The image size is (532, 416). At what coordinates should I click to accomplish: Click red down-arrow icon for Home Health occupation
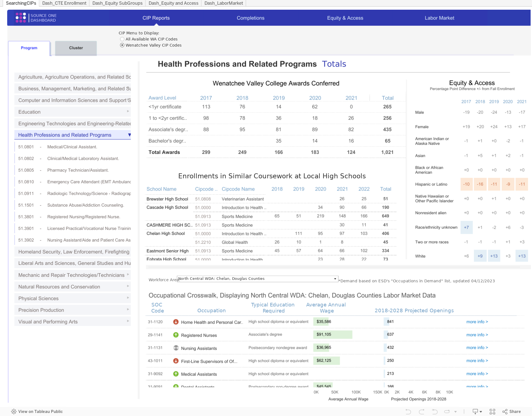pos(176,322)
